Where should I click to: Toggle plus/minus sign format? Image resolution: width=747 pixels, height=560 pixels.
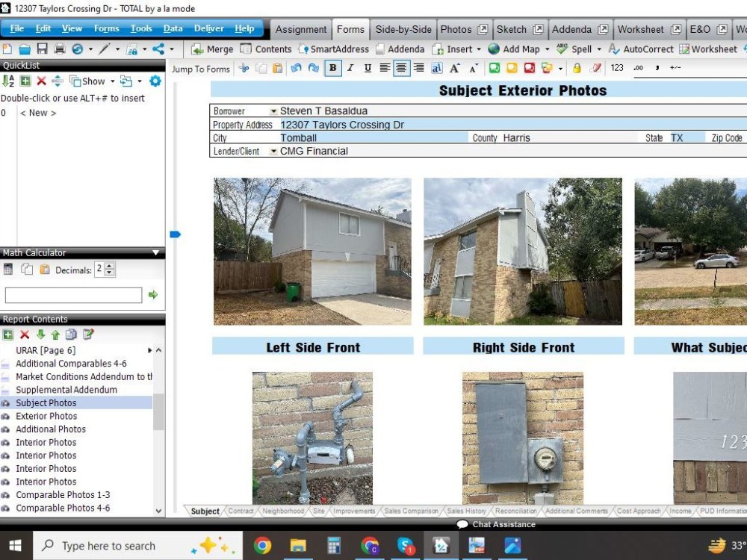[x=675, y=68]
